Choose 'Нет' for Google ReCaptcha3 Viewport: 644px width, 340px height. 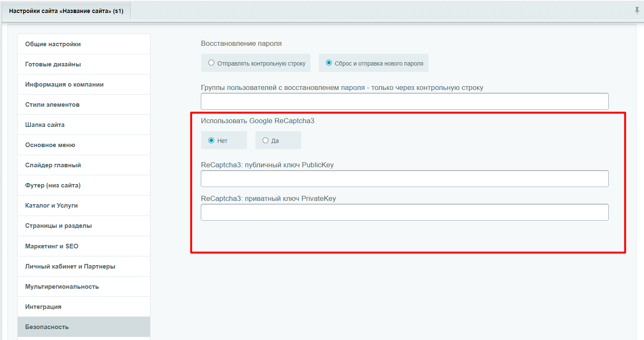point(211,140)
